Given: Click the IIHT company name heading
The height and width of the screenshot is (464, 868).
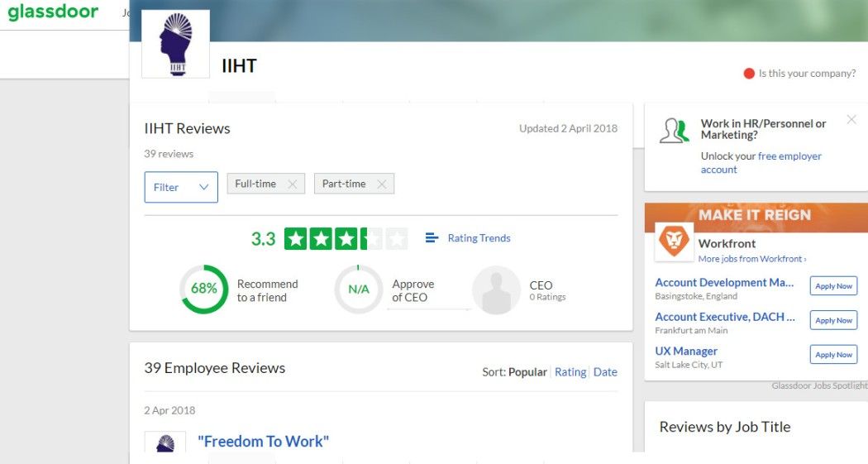Looking at the screenshot, I should point(239,66).
